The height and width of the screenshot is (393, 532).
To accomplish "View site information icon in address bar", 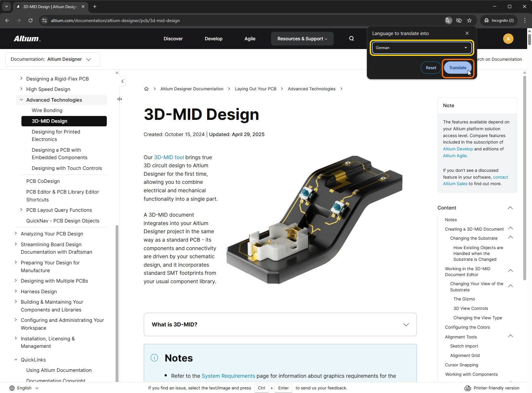I will pyautogui.click(x=45, y=20).
